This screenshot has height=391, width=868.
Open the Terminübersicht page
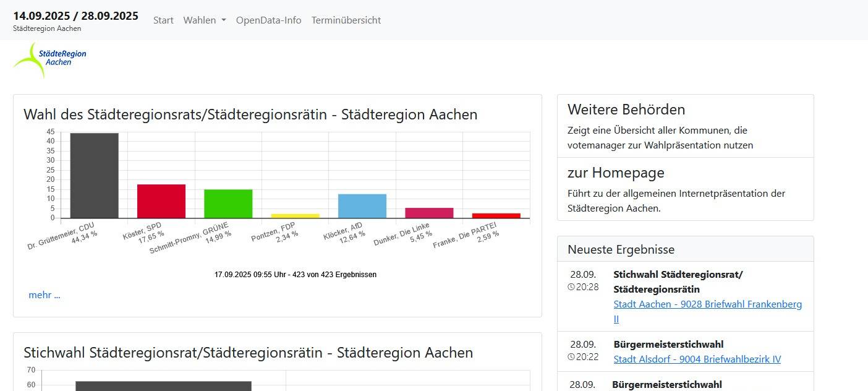click(346, 20)
